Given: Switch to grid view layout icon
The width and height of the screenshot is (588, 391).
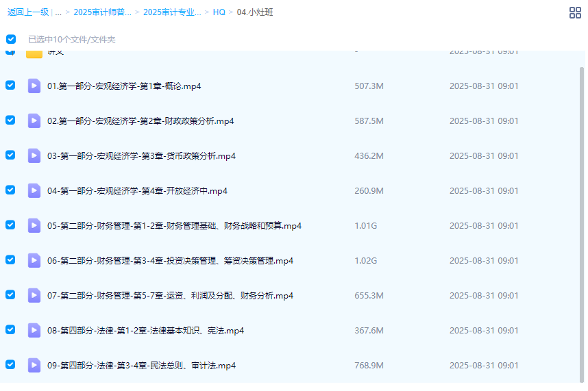Looking at the screenshot, I should pos(575,13).
